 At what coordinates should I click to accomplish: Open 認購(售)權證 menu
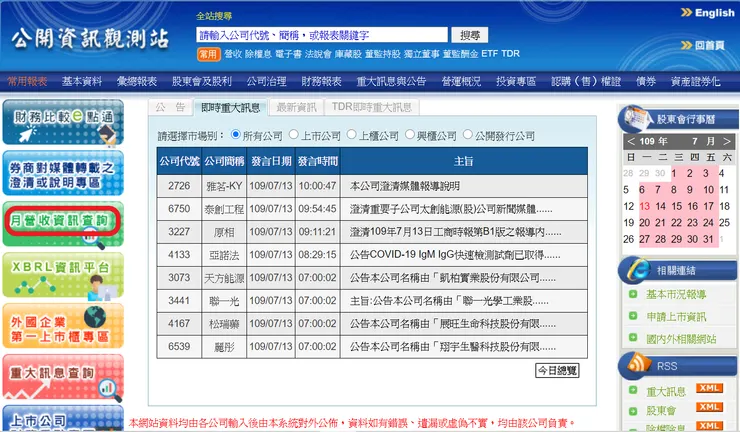pyautogui.click(x=586, y=81)
